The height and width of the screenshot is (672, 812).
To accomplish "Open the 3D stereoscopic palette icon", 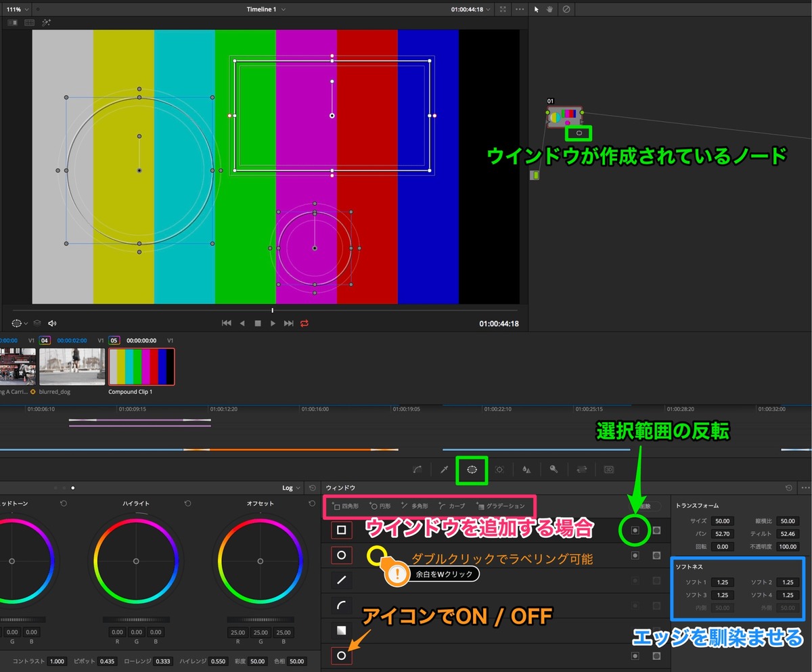I will 608,469.
